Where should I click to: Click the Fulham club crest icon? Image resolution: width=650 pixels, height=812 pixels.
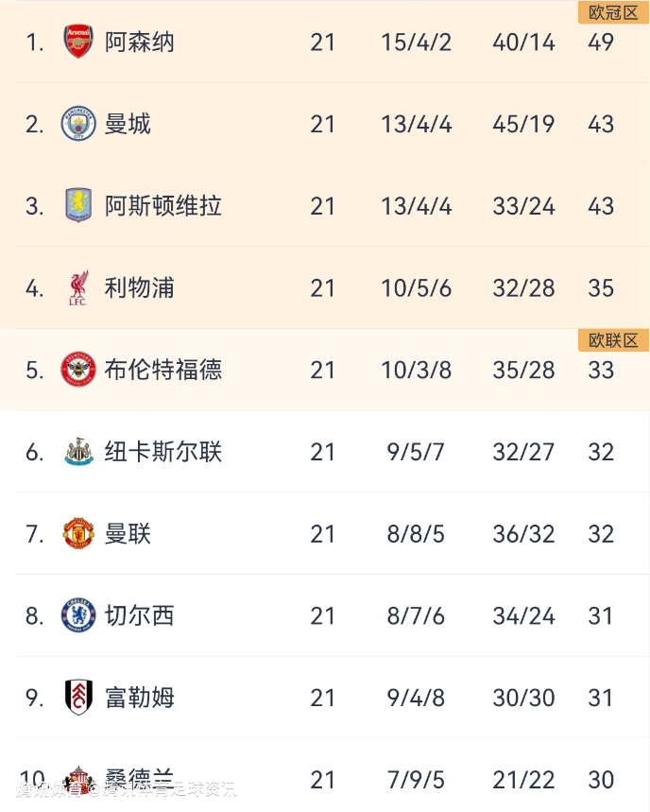[x=78, y=698]
